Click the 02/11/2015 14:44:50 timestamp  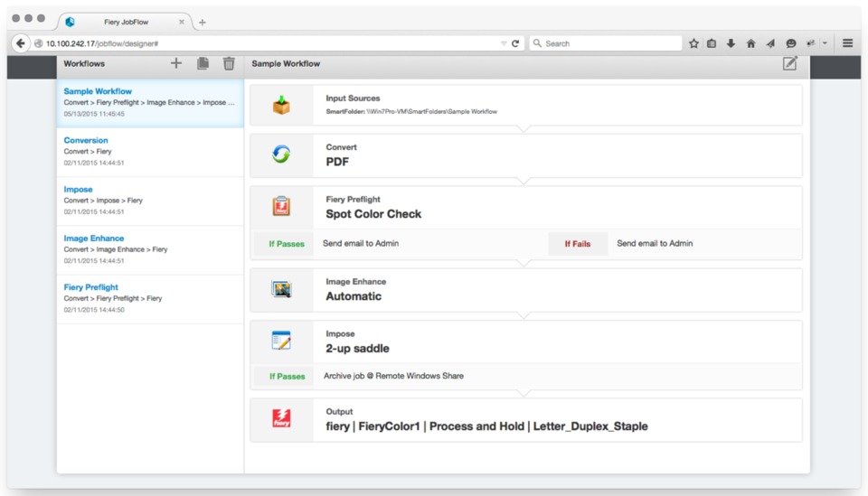point(94,310)
